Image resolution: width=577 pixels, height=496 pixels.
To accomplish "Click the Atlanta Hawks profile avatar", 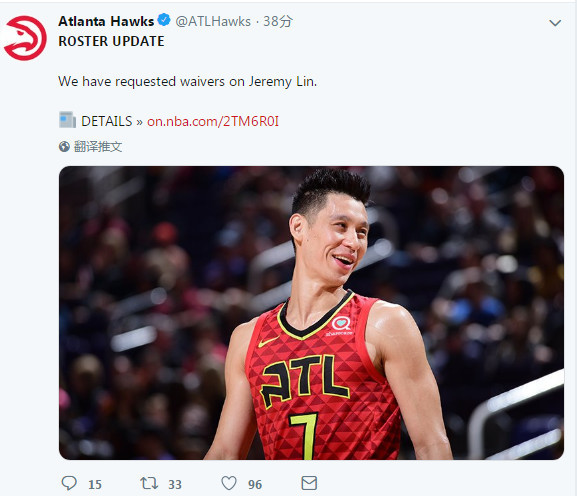I will coord(24,38).
